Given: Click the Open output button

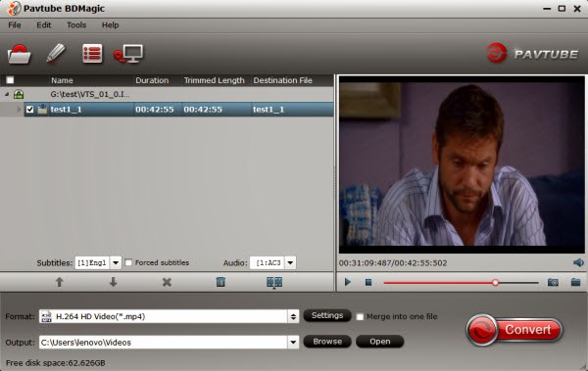Looking at the screenshot, I should point(379,342).
